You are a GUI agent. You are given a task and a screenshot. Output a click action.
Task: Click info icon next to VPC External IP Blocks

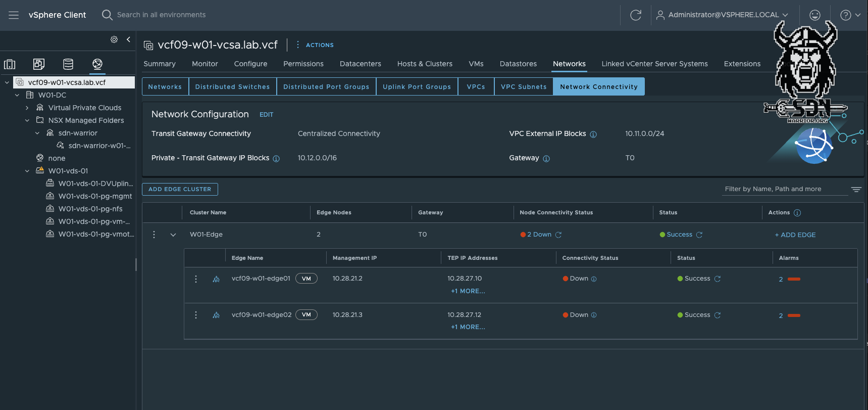pyautogui.click(x=593, y=134)
